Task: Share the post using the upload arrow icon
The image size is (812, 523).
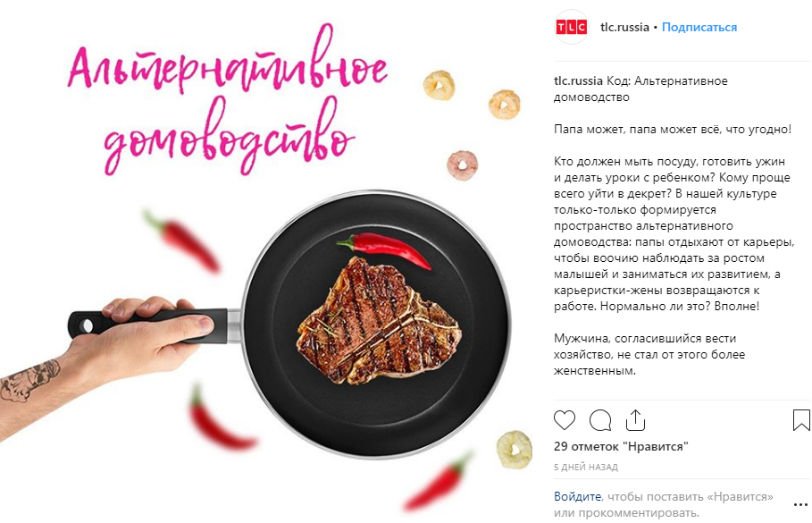Action: click(635, 420)
